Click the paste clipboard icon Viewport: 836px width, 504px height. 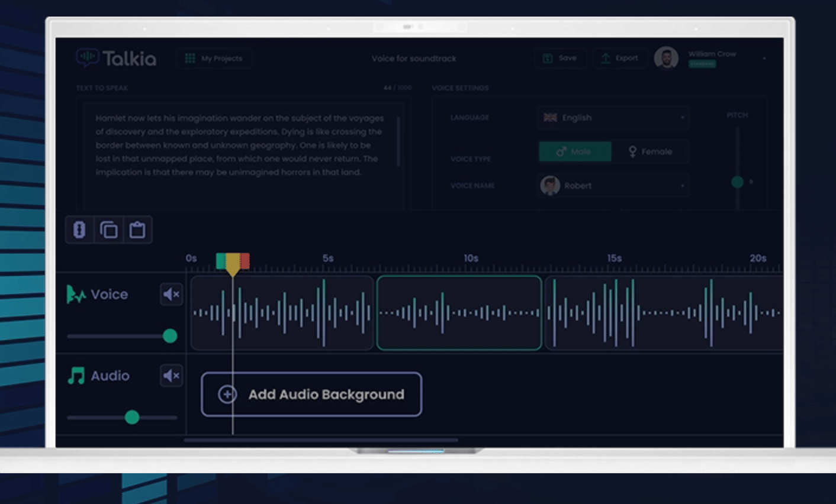tap(137, 230)
